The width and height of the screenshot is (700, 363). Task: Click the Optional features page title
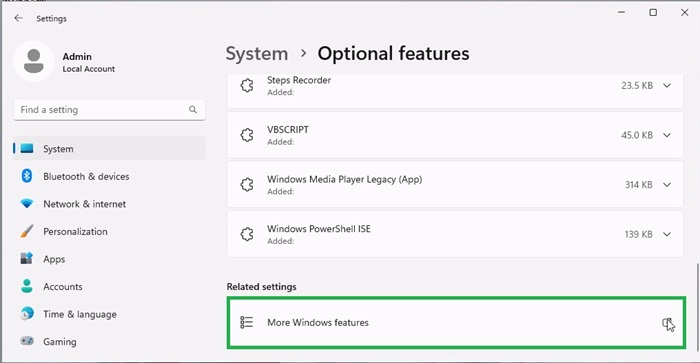pos(393,54)
